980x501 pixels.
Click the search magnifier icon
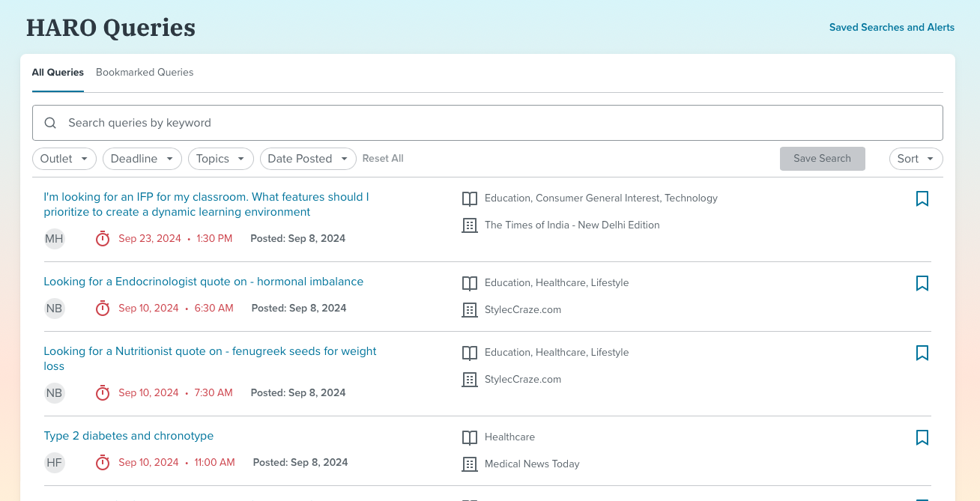point(50,123)
